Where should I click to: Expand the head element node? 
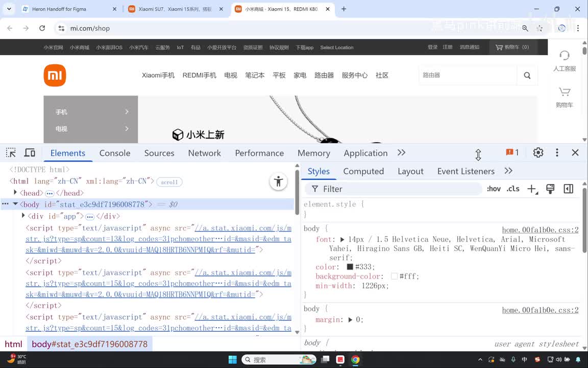[x=15, y=192]
